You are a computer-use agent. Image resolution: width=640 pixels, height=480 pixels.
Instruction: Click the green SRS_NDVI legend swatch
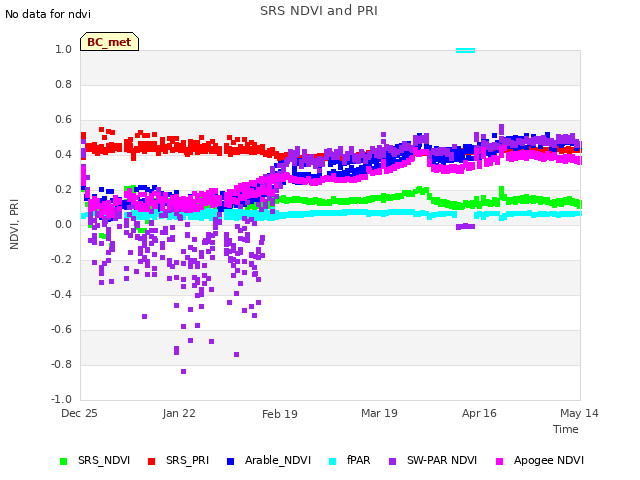(x=63, y=461)
